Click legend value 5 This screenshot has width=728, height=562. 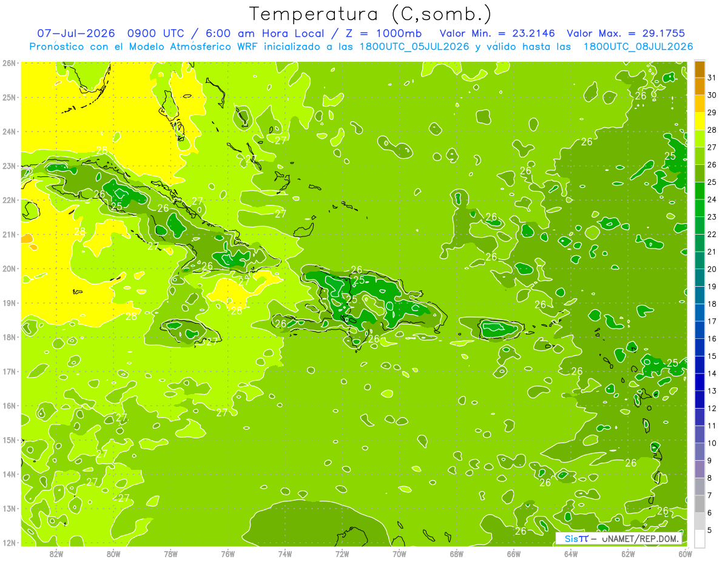pyautogui.click(x=710, y=530)
